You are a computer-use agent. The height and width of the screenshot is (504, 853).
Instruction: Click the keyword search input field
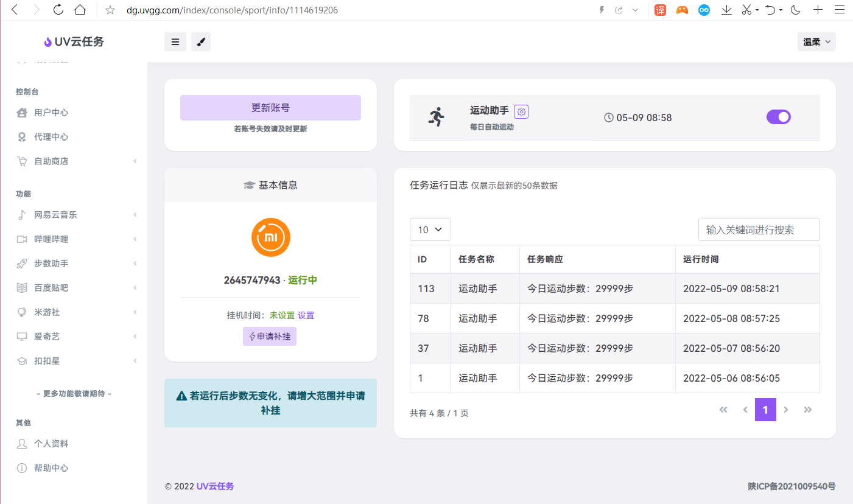click(759, 229)
